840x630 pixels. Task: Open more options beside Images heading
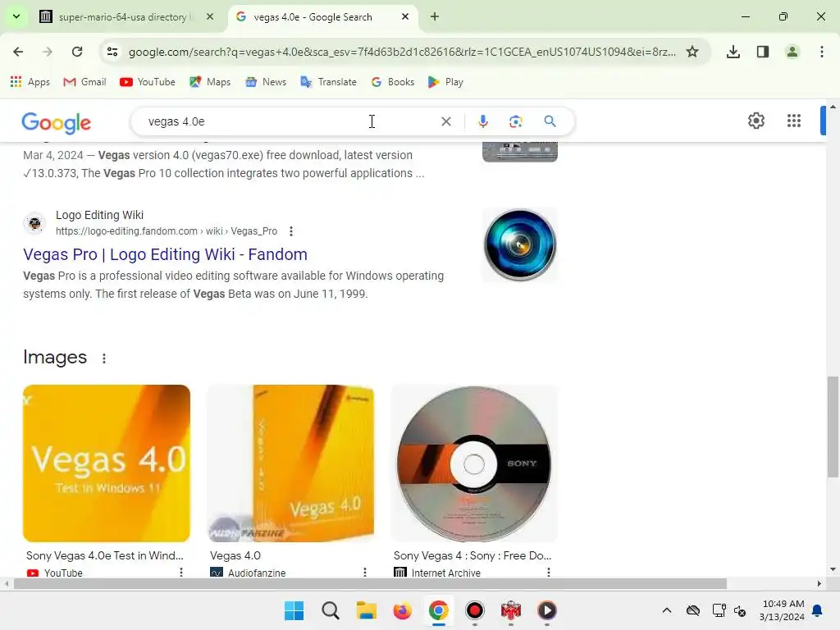[104, 358]
